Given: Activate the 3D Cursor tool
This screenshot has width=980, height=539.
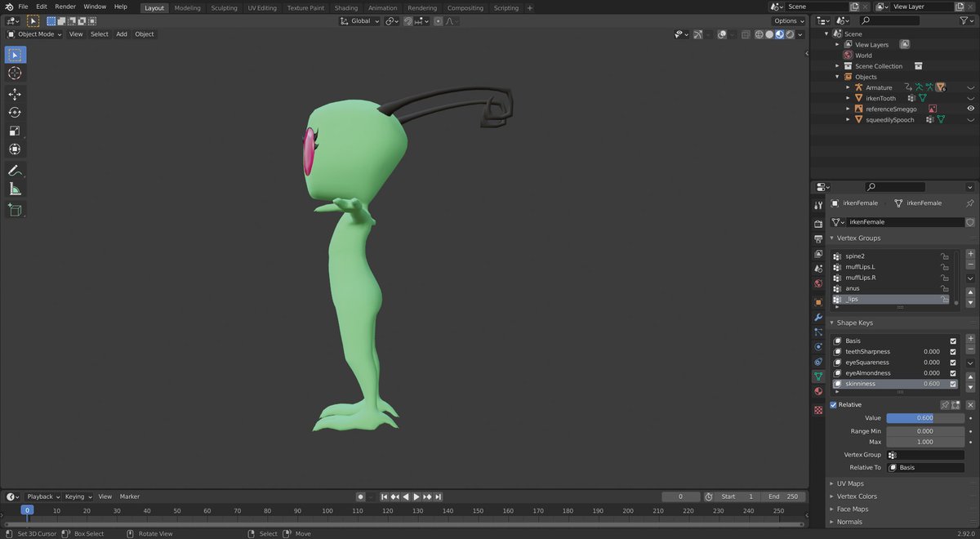Looking at the screenshot, I should tap(15, 73).
